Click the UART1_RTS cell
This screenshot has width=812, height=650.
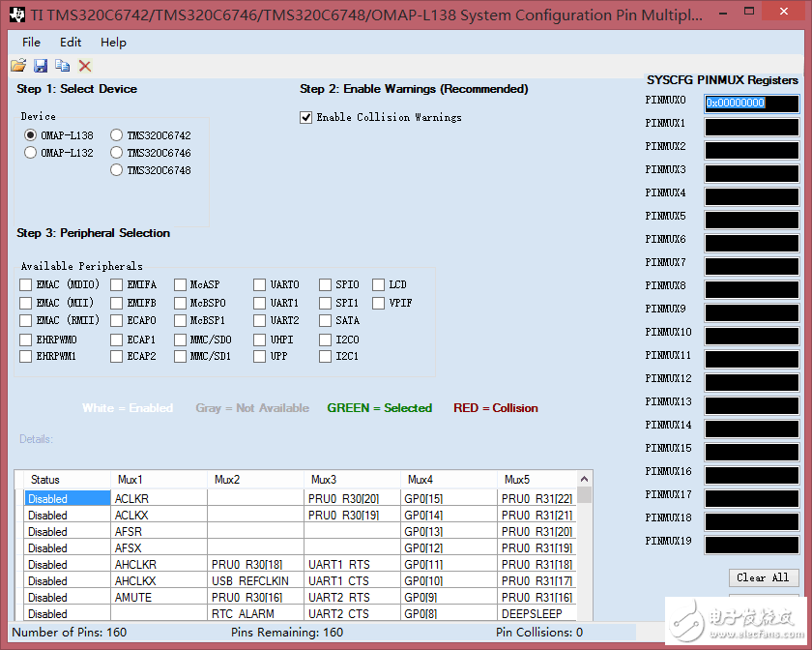click(352, 565)
